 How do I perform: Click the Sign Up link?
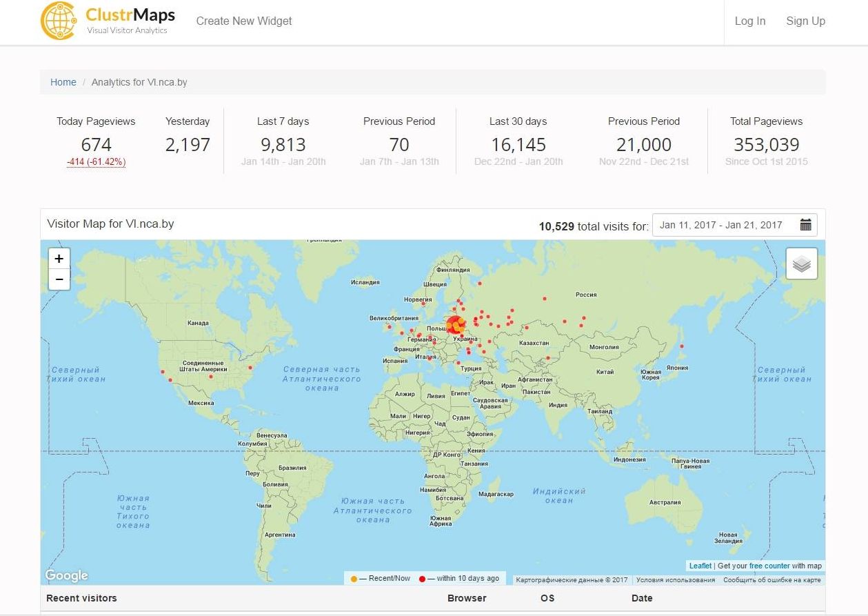coord(805,21)
